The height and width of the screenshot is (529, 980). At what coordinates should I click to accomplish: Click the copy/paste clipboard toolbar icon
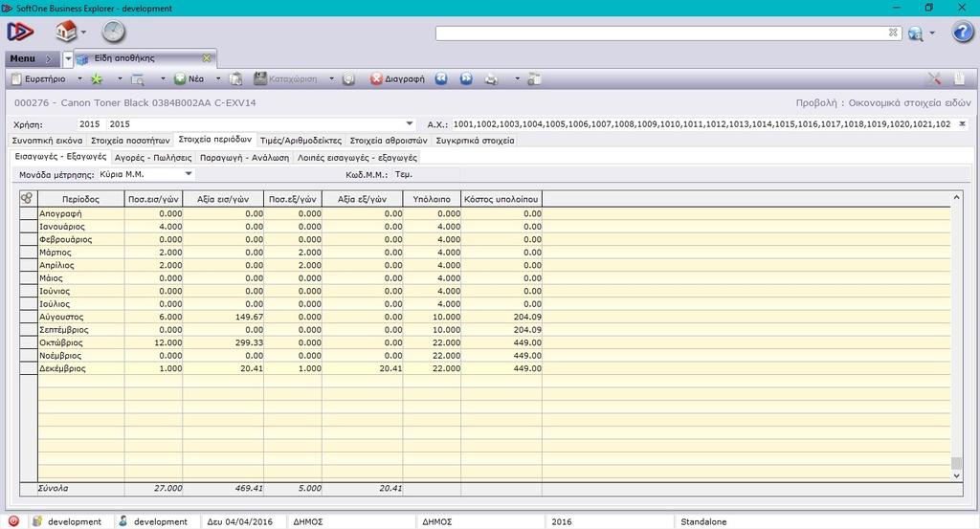[x=235, y=79]
